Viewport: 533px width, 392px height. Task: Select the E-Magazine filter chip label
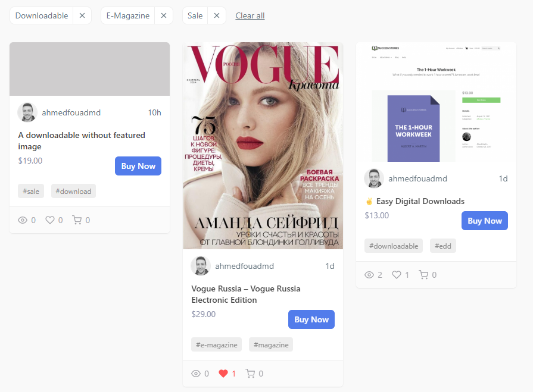(x=128, y=15)
